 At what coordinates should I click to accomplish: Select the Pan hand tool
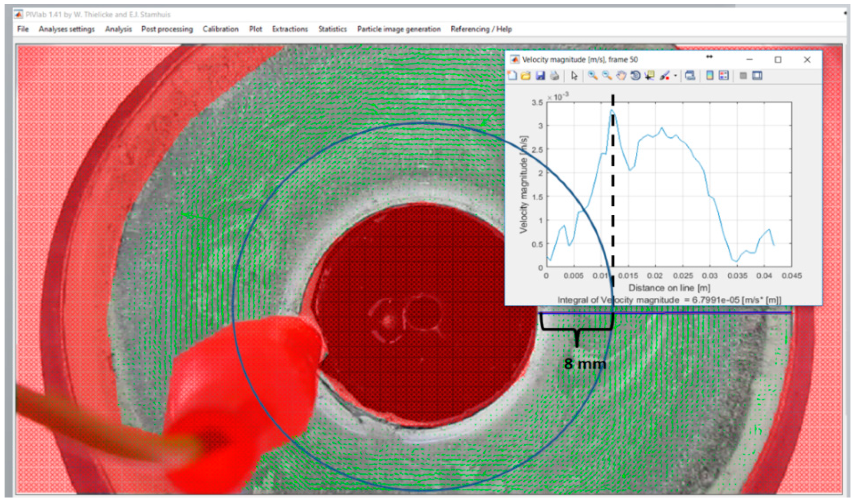[x=621, y=75]
